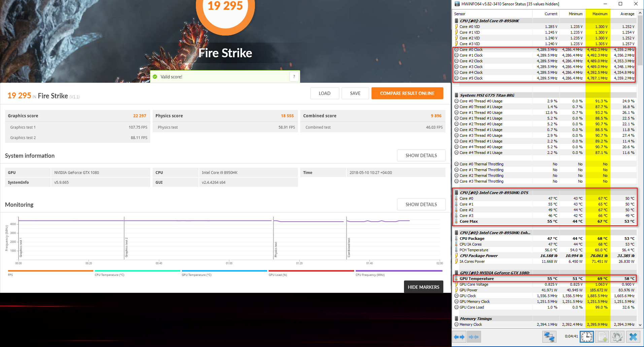Click the Core Max thermometer icon
This screenshot has width=644, height=347.
point(456,221)
